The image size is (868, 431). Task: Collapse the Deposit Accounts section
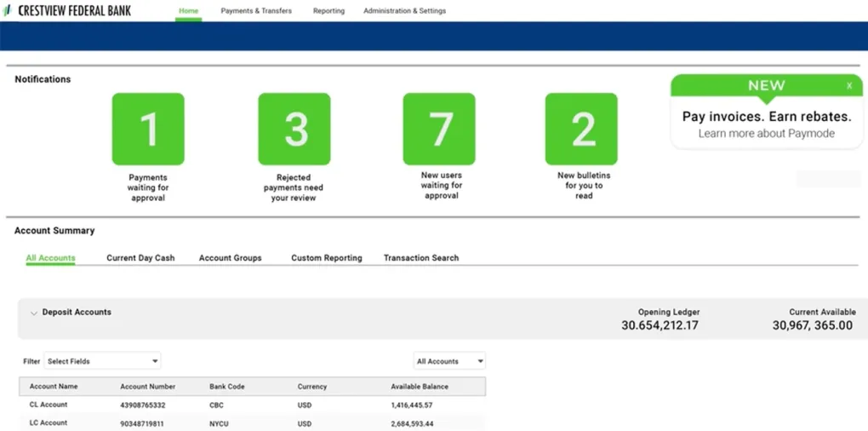(x=34, y=313)
